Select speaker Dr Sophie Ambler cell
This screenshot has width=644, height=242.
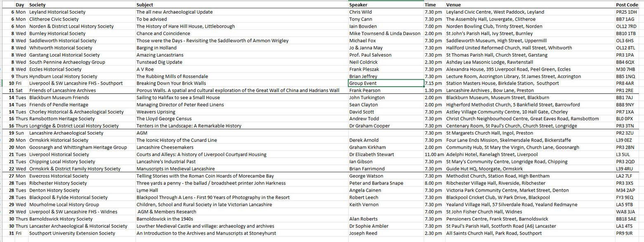coord(386,226)
